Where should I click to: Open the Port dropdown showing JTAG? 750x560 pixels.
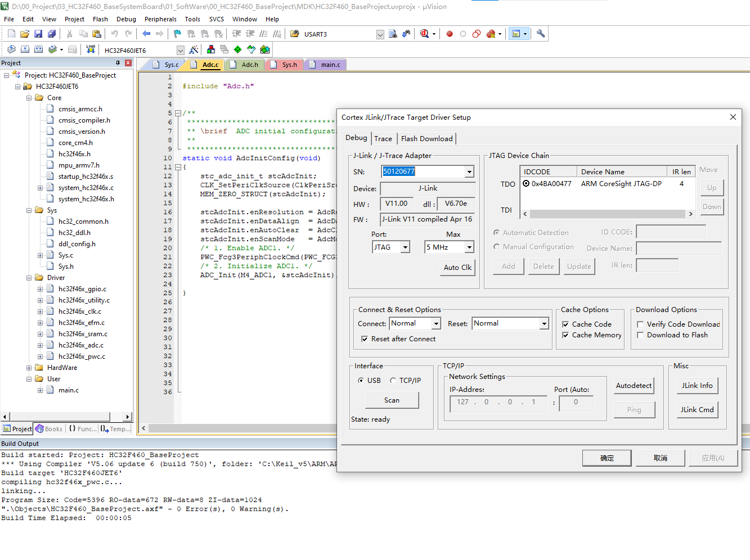[x=405, y=247]
